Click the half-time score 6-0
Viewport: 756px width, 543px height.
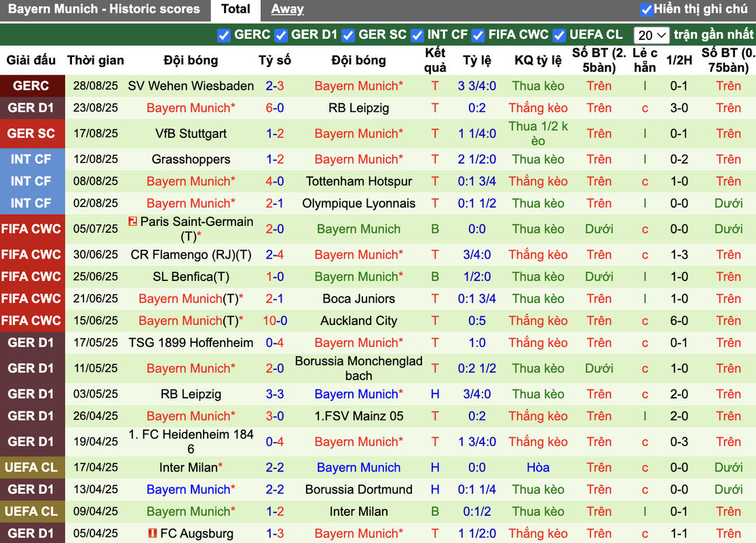pyautogui.click(x=679, y=320)
